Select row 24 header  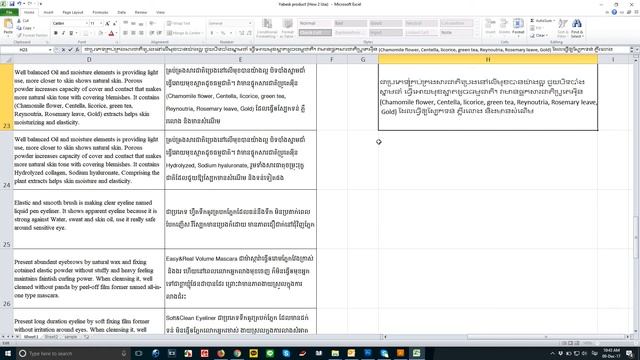7,160
